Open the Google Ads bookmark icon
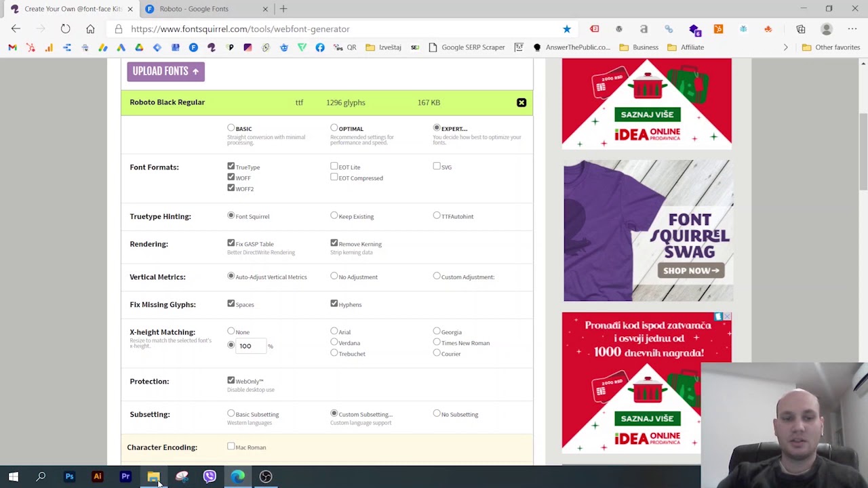The height and width of the screenshot is (488, 868). pyautogui.click(x=121, y=47)
